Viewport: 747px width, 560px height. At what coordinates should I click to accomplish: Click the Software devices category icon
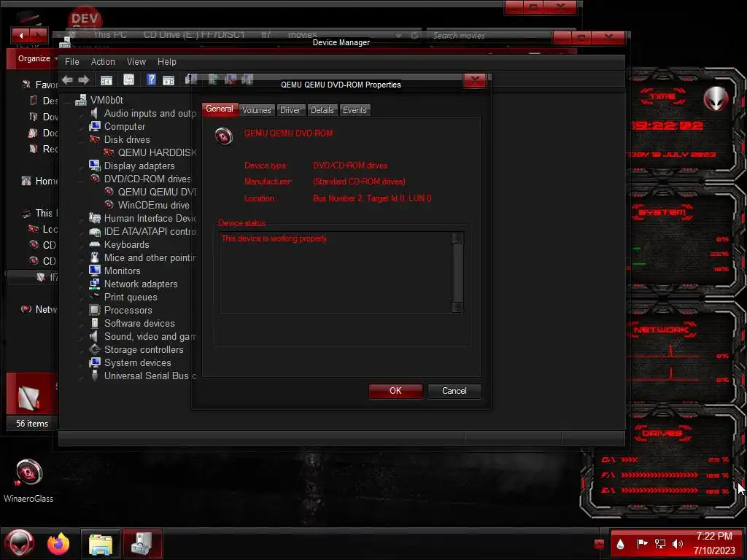point(95,323)
